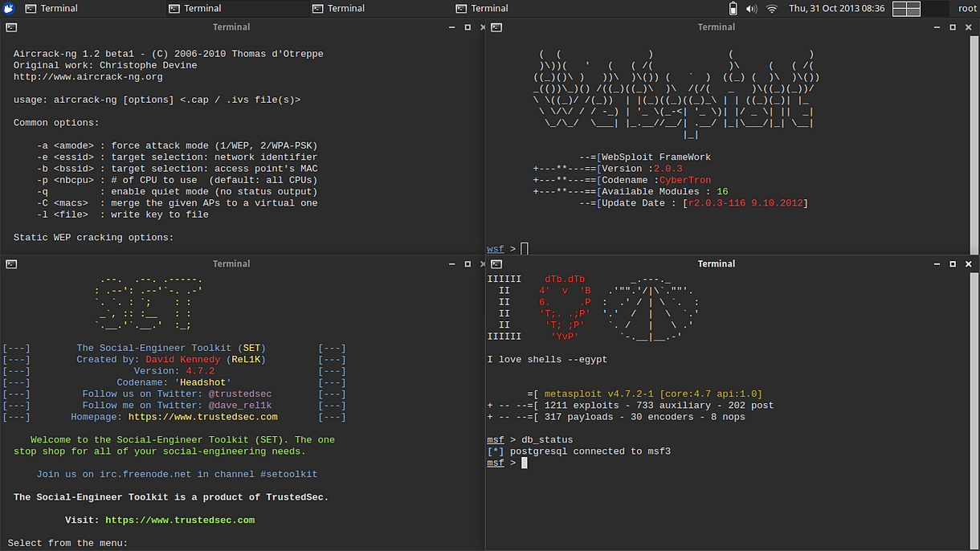Click the db_status command text
The height and width of the screenshot is (551, 980).
pyautogui.click(x=547, y=440)
